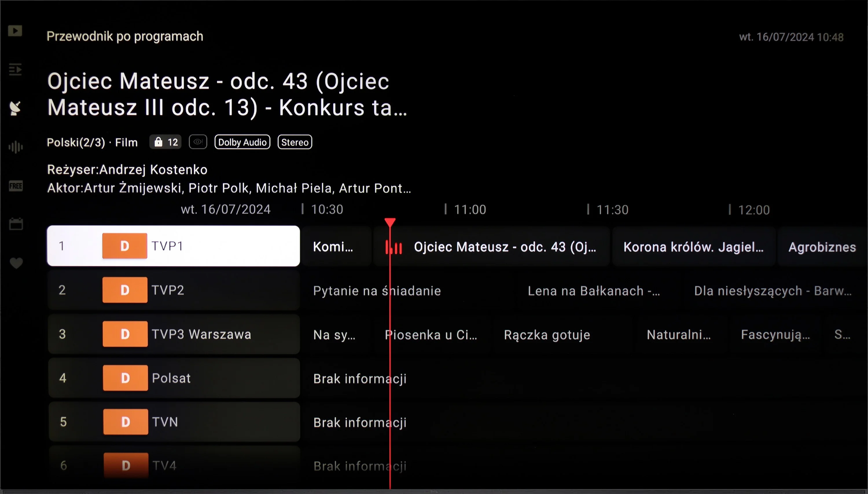Click the 11:00 timeline label
The height and width of the screenshot is (494, 868).
tap(470, 210)
